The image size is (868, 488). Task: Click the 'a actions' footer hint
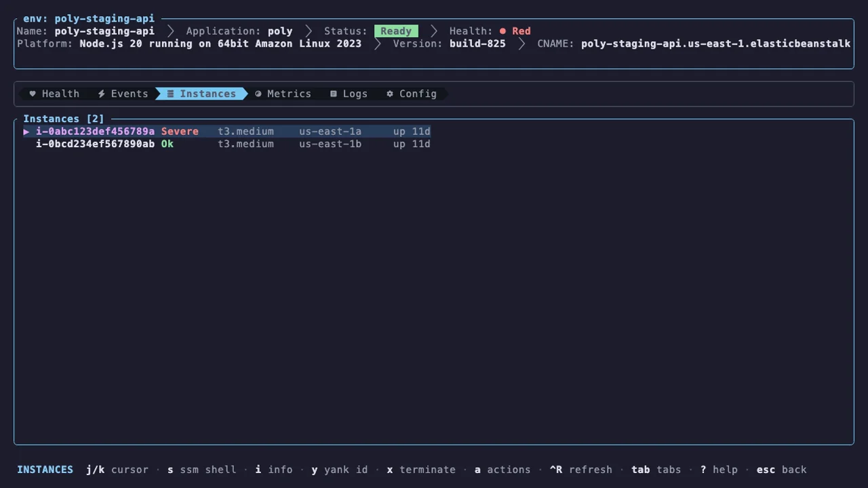coord(502,470)
